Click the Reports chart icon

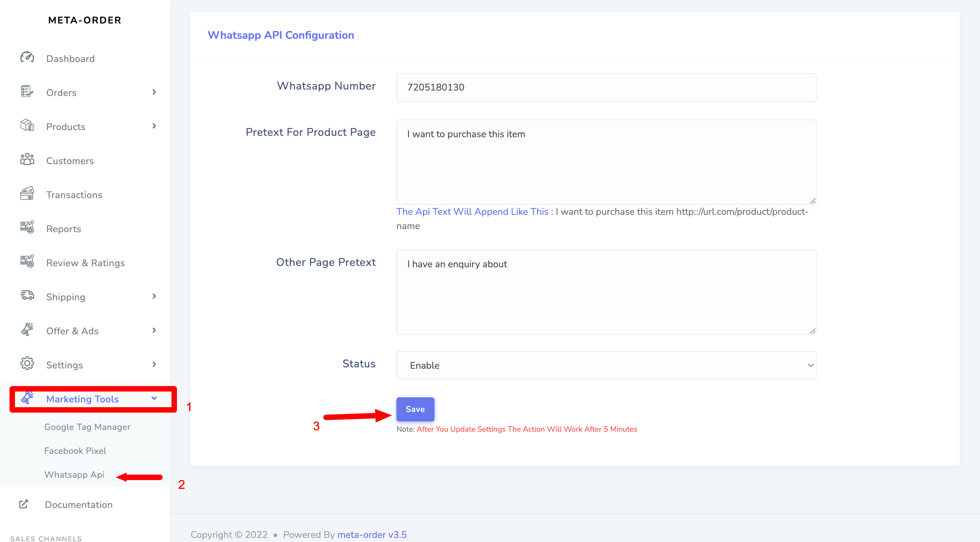pos(27,228)
